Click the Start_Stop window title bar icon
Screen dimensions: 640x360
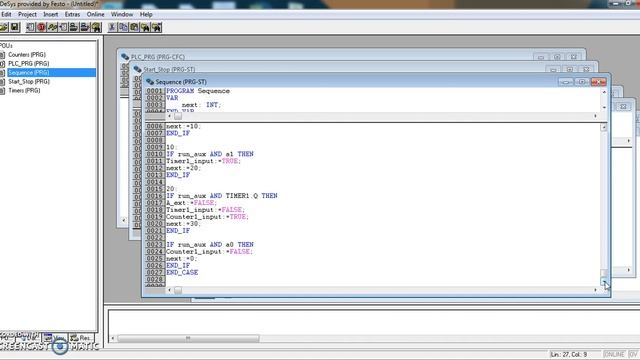click(x=138, y=69)
